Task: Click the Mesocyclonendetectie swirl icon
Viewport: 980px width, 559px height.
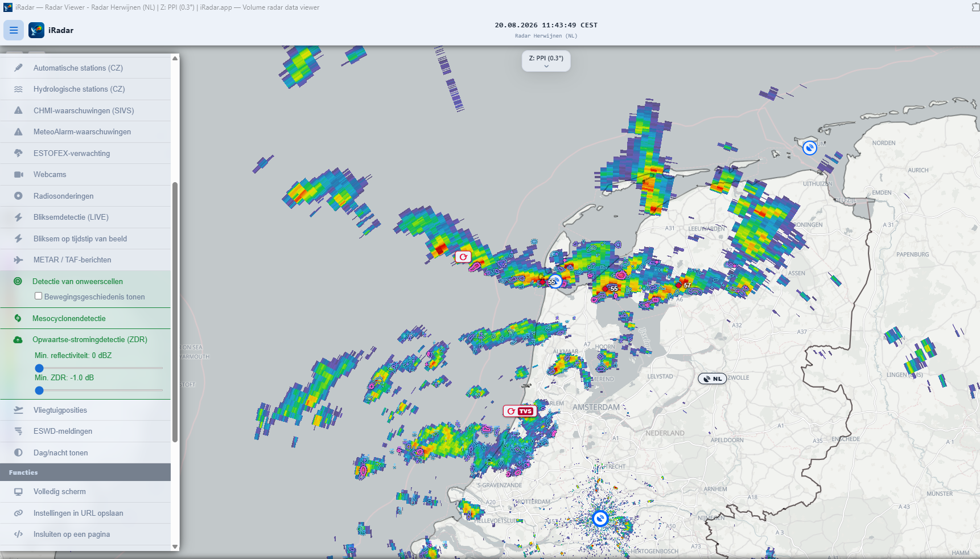Action: tap(18, 318)
